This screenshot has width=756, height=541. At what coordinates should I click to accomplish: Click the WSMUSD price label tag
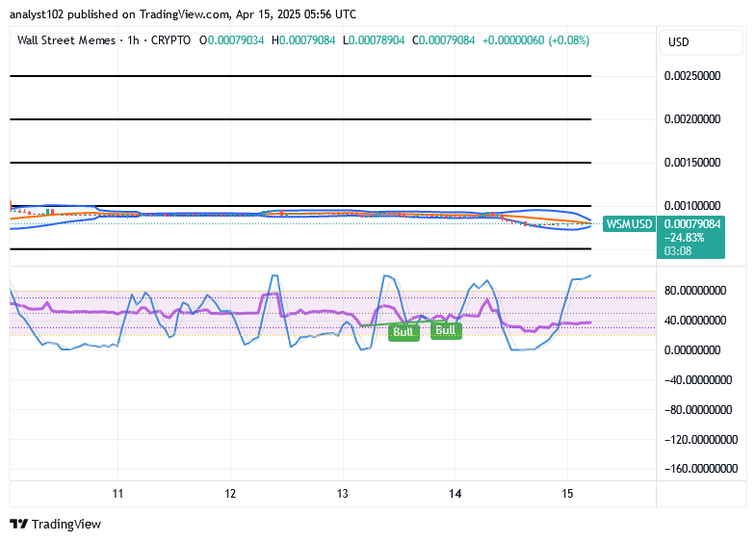(629, 224)
